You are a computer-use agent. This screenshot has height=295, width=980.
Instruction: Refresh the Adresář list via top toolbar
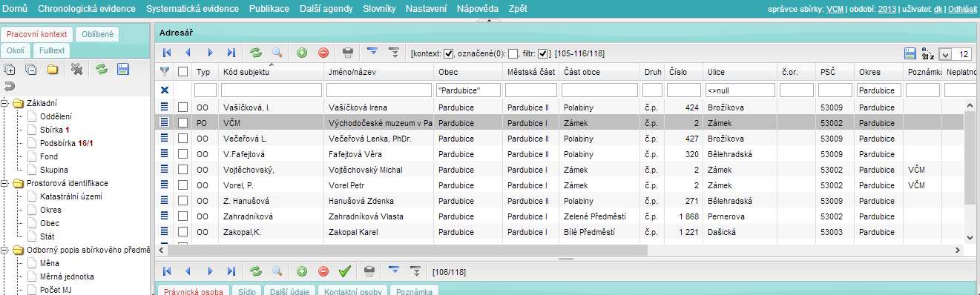tap(256, 53)
